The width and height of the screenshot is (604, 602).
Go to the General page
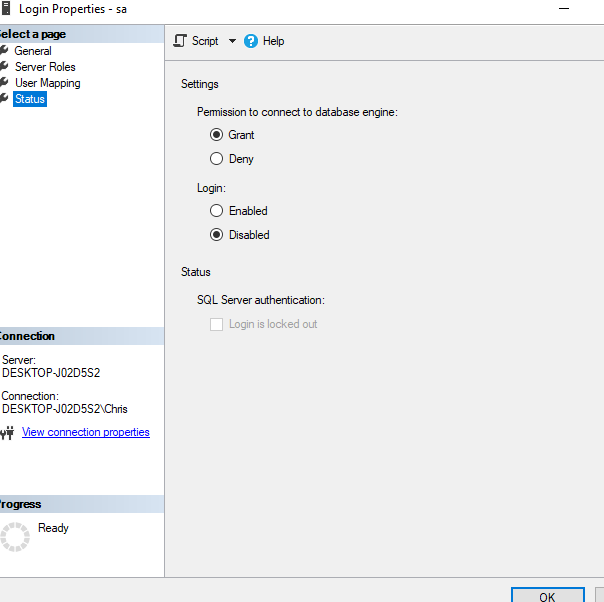33,51
